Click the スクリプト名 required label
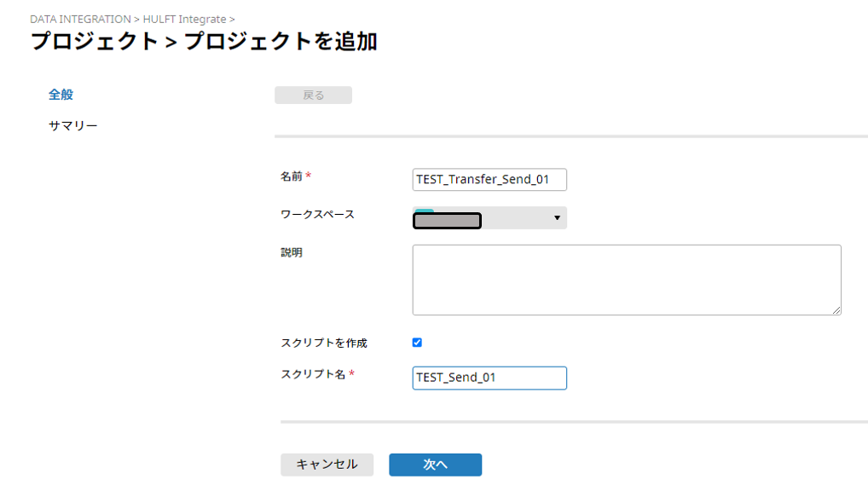 tap(313, 375)
